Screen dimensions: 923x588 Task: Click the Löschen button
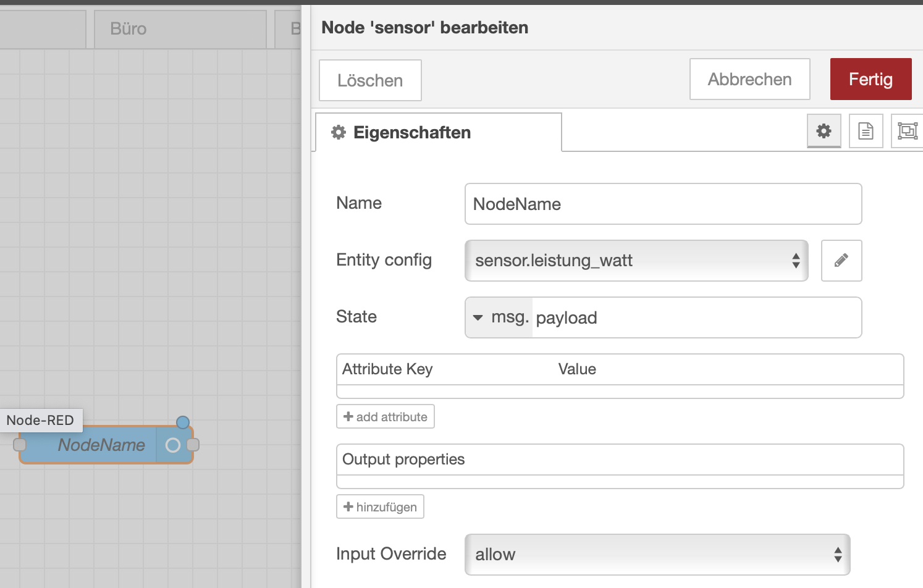click(x=370, y=80)
